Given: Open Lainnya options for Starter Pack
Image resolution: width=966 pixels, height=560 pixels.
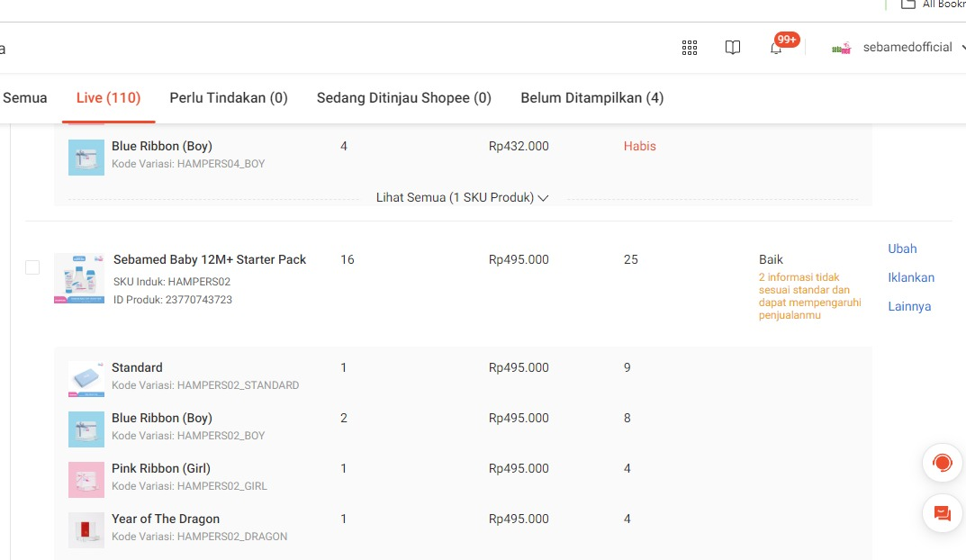Looking at the screenshot, I should coord(908,306).
